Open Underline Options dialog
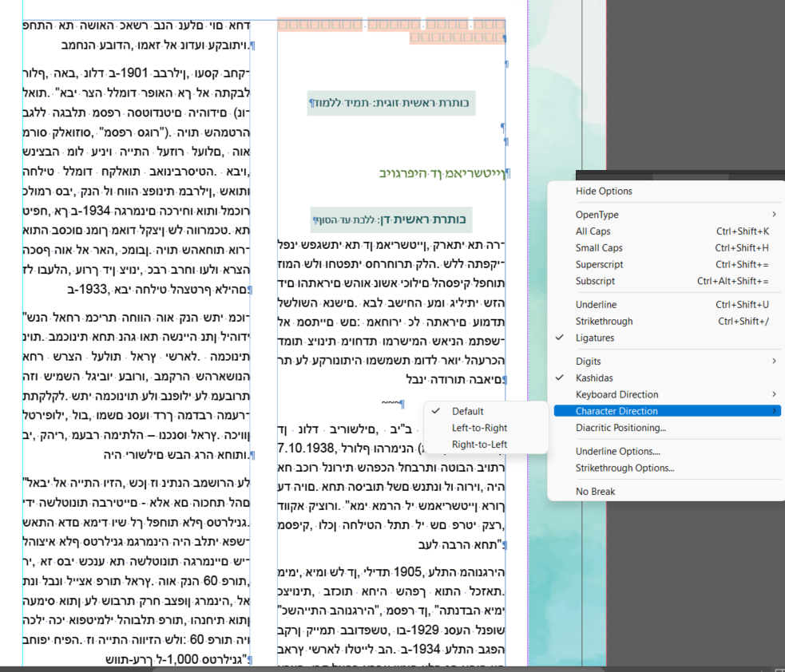The image size is (785, 672). click(x=617, y=452)
